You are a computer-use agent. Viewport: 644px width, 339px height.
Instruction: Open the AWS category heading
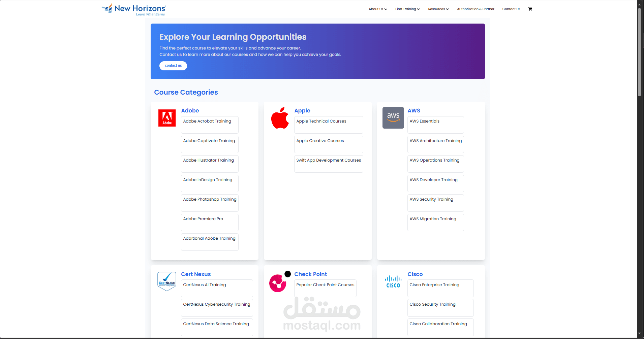coord(414,110)
